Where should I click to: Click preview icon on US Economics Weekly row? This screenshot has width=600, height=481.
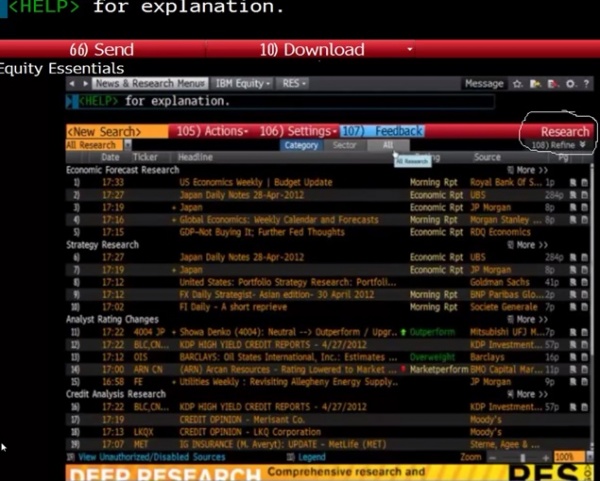point(573,183)
